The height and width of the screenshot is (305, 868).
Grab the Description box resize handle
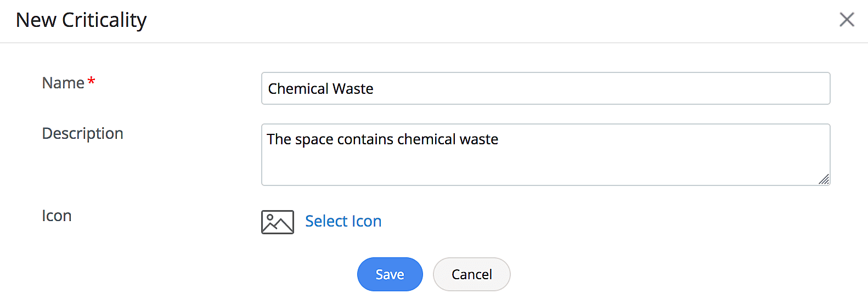click(824, 179)
